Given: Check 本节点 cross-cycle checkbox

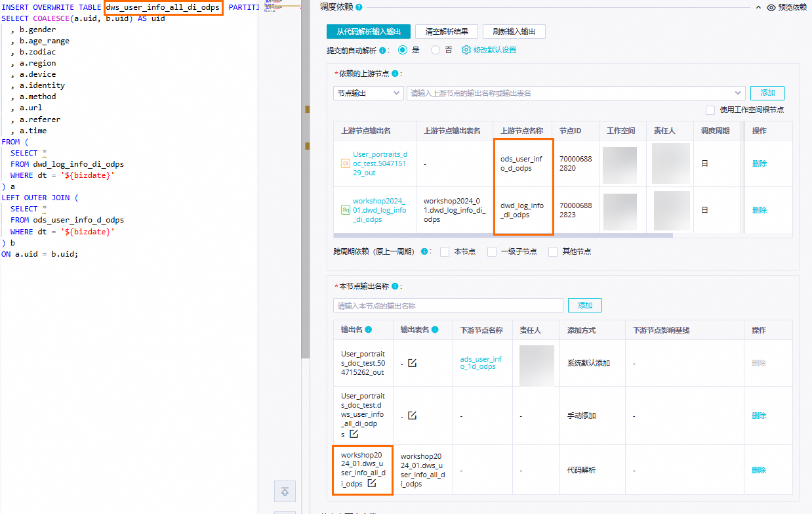Looking at the screenshot, I should click(x=445, y=251).
